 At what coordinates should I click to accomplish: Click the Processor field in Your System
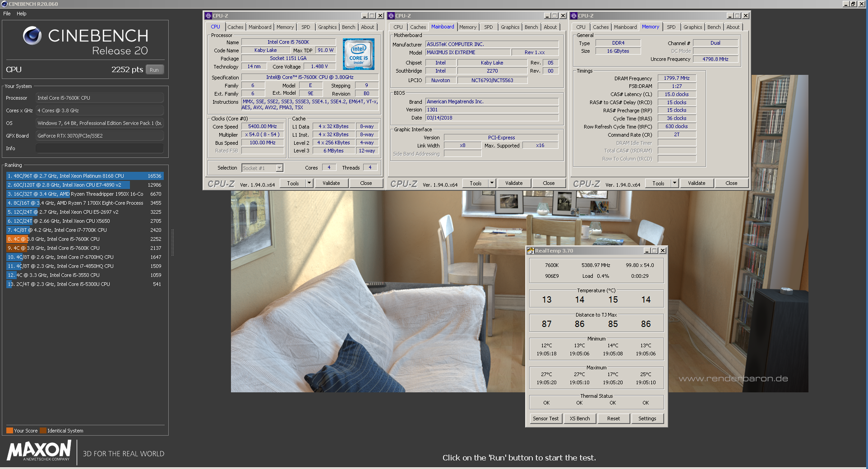pyautogui.click(x=100, y=98)
